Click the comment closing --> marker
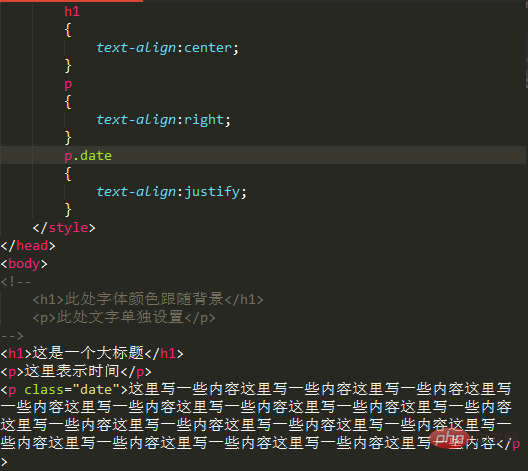 tap(12, 336)
